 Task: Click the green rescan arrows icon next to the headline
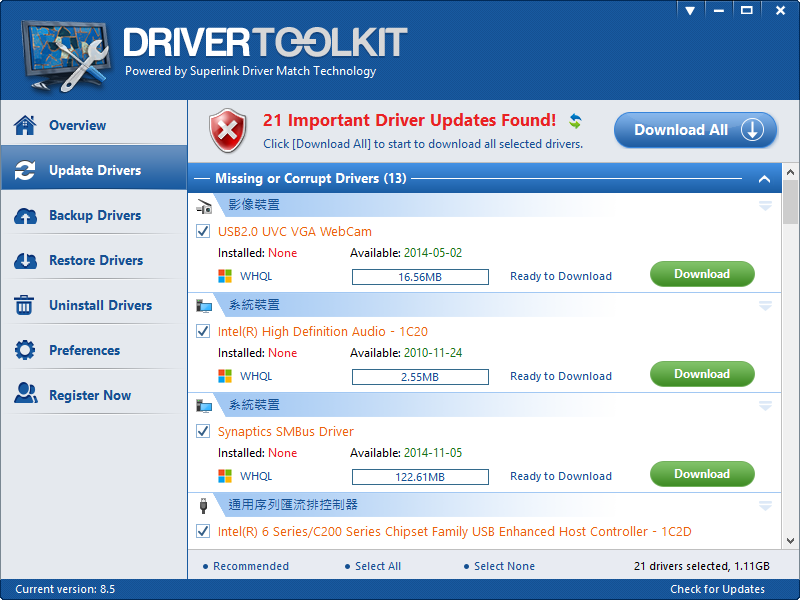576,121
